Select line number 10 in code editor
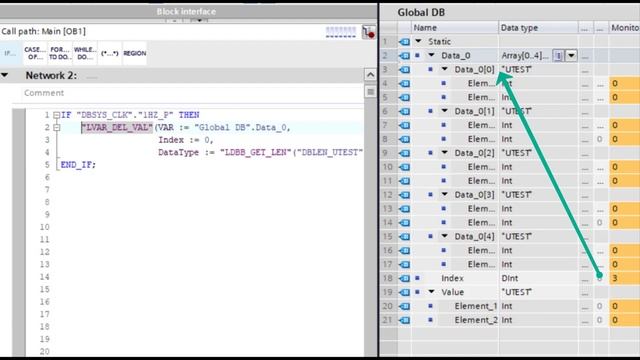 (44, 227)
